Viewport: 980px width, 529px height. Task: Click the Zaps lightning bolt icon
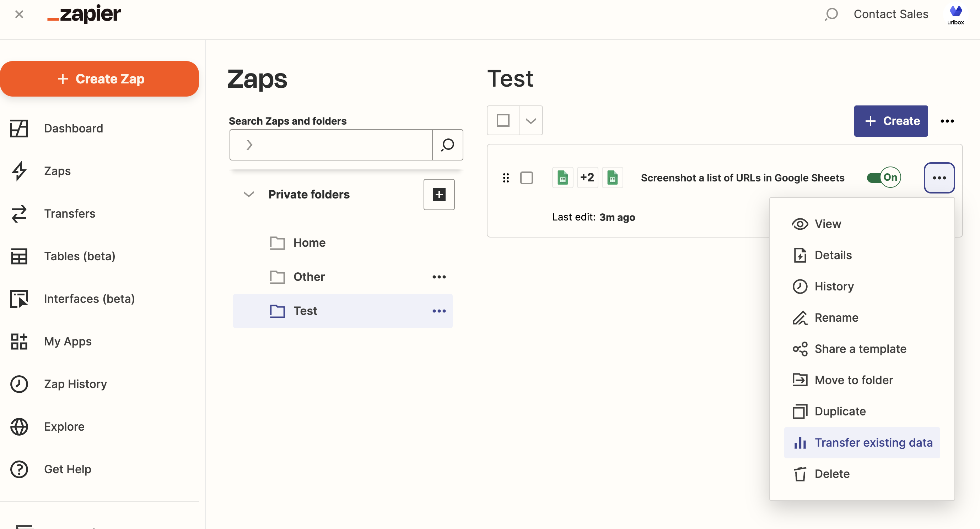point(19,171)
